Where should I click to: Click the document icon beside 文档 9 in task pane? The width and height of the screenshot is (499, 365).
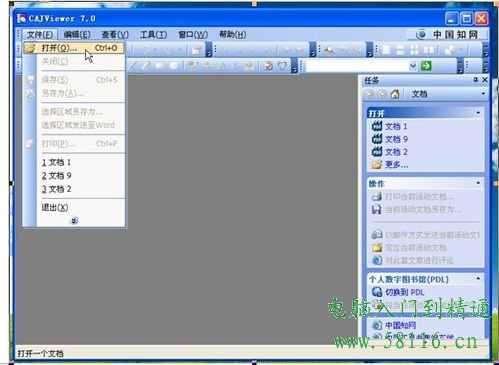[377, 139]
